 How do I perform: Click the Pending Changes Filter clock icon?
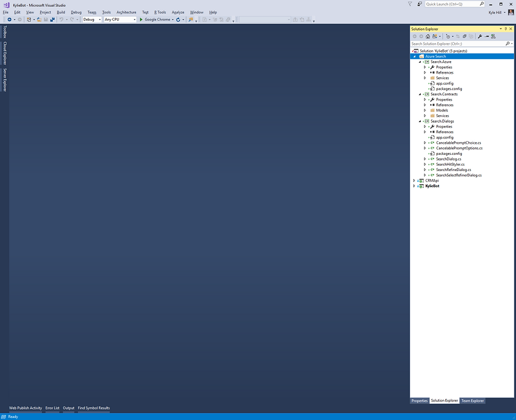448,36
